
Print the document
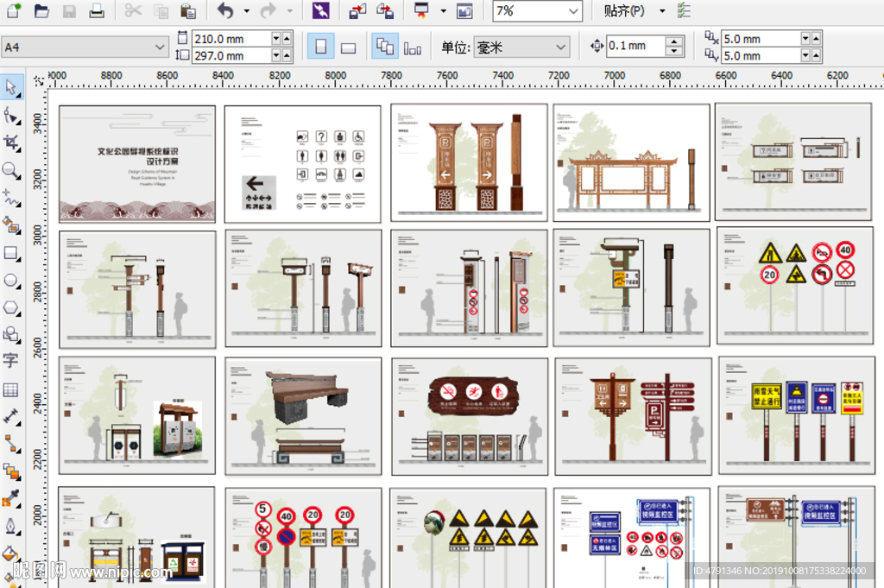pyautogui.click(x=97, y=10)
